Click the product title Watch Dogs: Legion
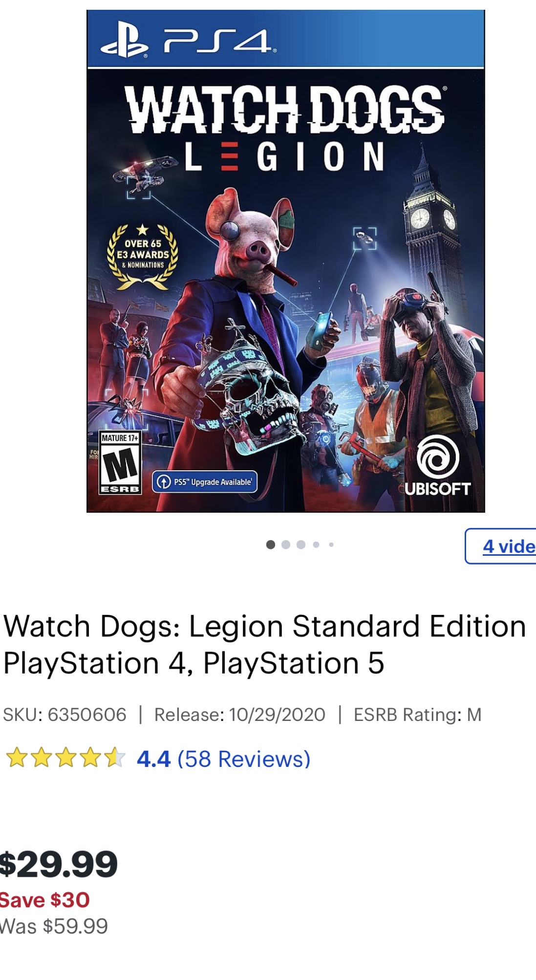Viewport: 536px width, 980px height. [264, 644]
